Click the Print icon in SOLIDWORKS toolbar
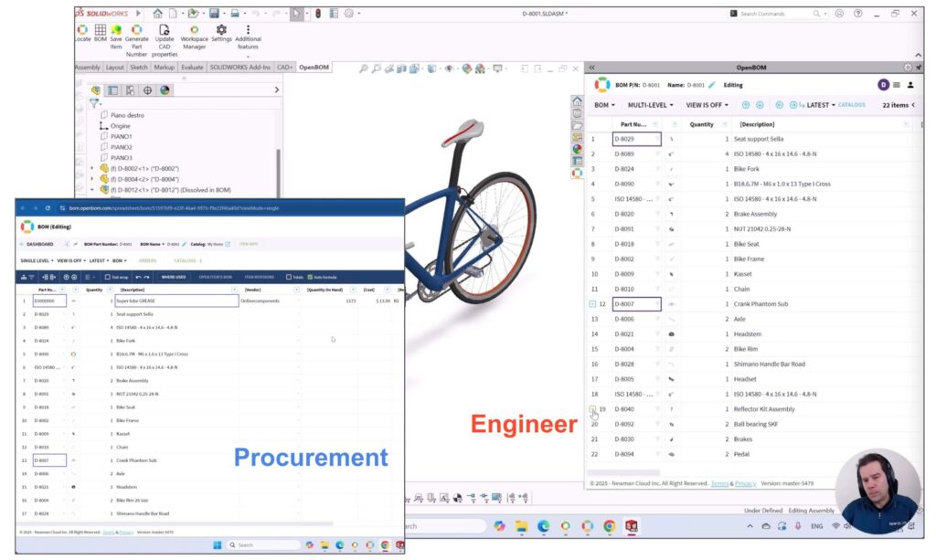936x560 pixels. click(x=235, y=13)
